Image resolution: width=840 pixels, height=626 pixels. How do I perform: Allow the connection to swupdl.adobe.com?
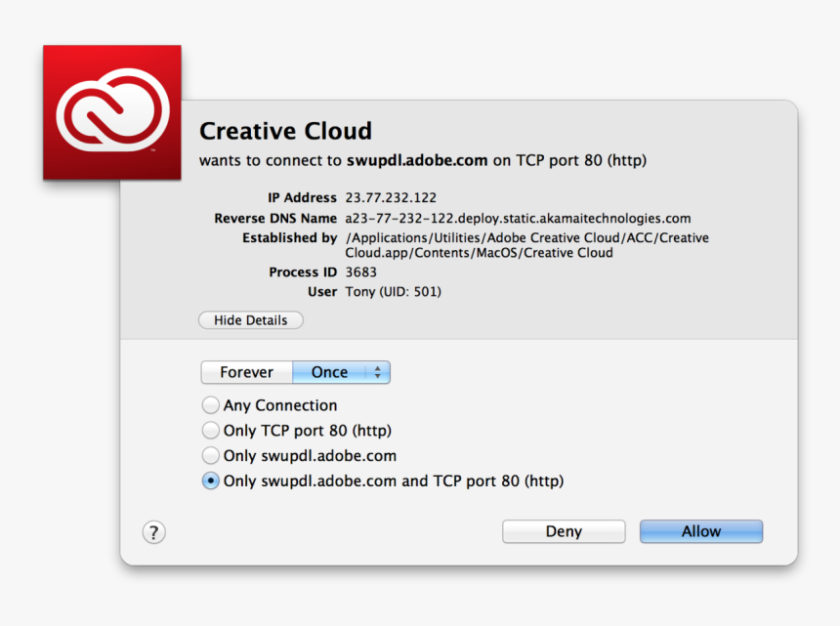coord(701,531)
